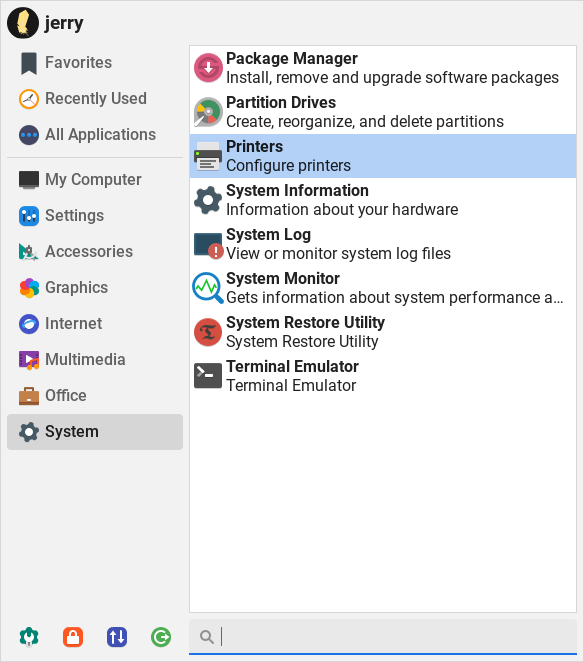Open the System Log viewer

tap(383, 244)
